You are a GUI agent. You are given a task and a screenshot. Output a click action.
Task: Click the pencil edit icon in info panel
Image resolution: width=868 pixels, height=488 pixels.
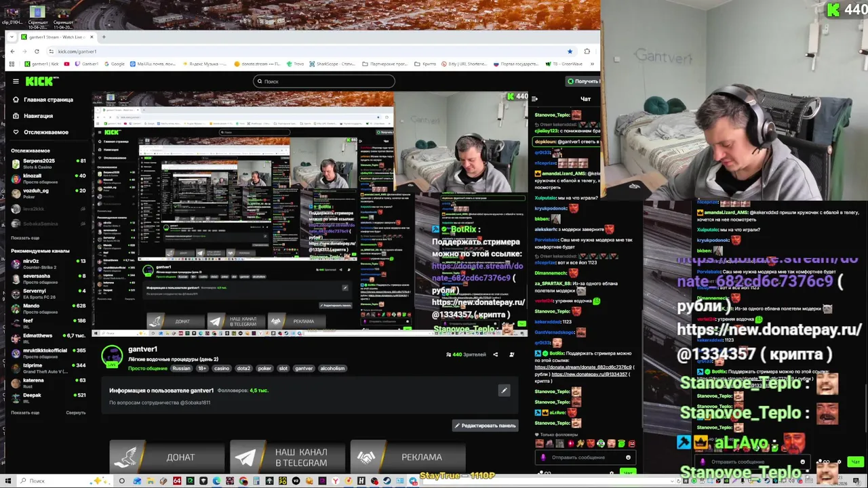[x=504, y=390]
